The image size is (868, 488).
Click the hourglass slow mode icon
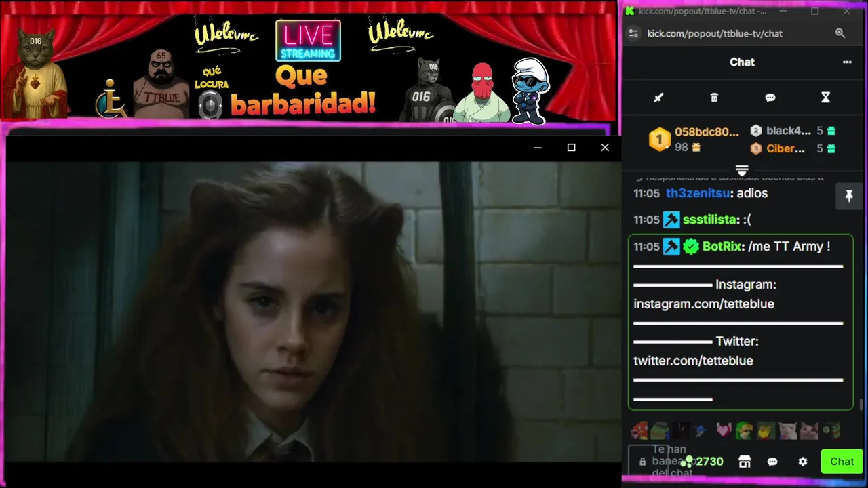pos(825,98)
